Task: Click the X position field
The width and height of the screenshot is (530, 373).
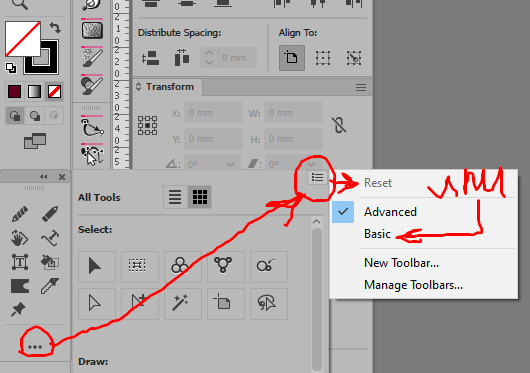Action: click(213, 113)
